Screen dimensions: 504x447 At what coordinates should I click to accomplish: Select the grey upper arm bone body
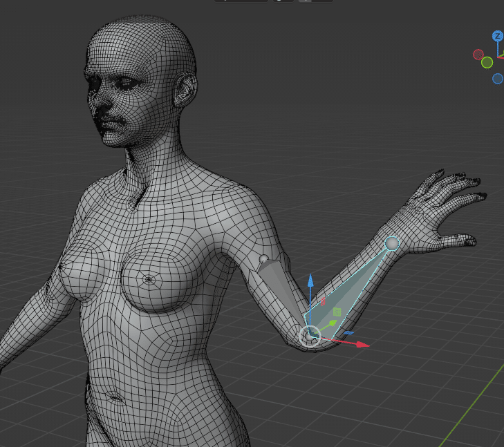click(283, 286)
